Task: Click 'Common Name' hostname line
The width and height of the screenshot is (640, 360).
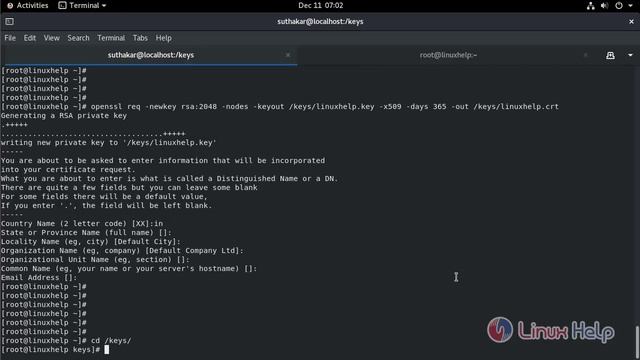Action: click(129, 269)
